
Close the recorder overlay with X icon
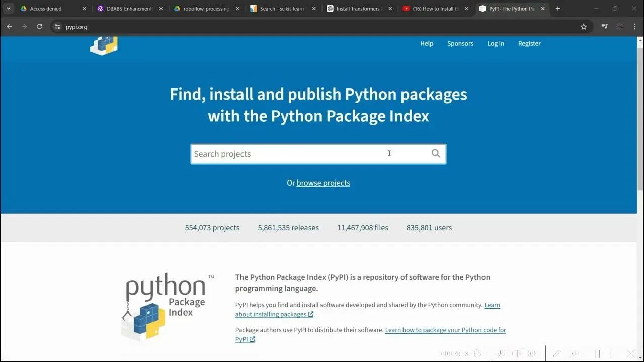630,353
